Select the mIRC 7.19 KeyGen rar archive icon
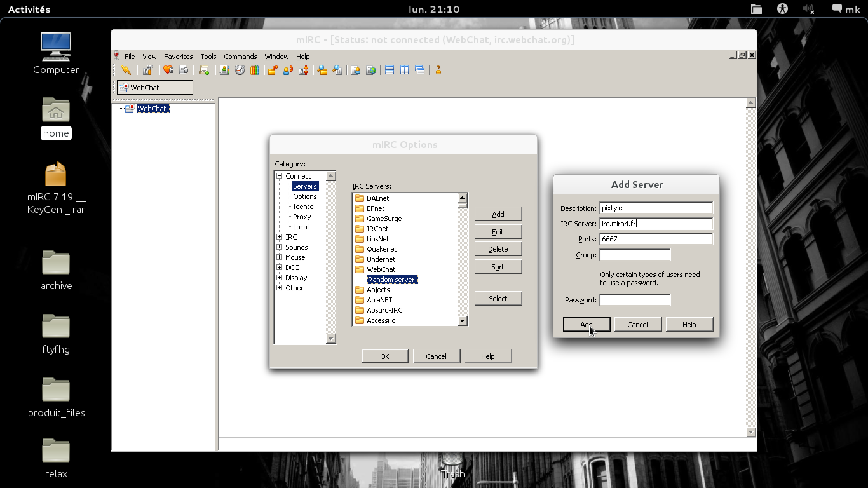Screen dimensions: 868x488 click(x=56, y=189)
